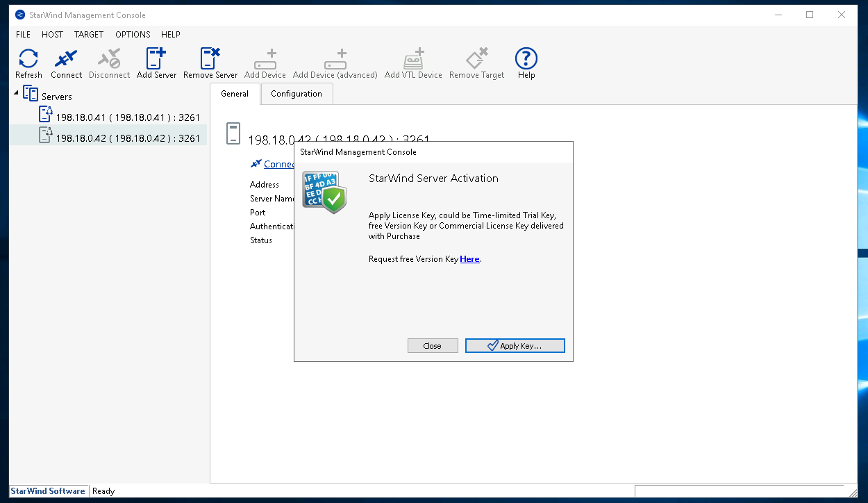The width and height of the screenshot is (868, 503).
Task: Follow the 'Here' free key link
Action: point(469,259)
